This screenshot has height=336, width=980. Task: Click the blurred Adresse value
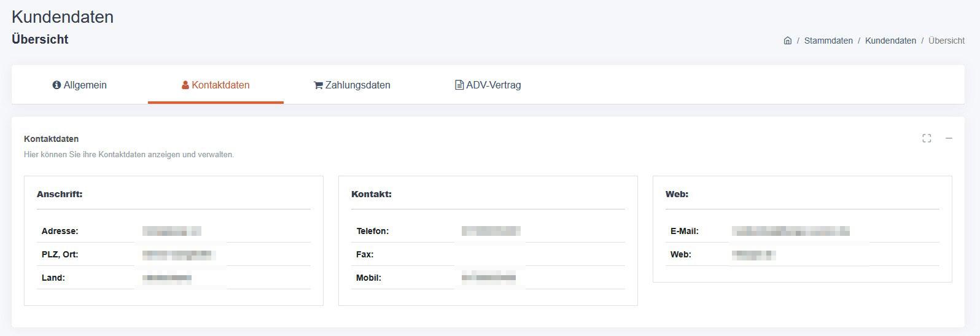click(x=171, y=232)
